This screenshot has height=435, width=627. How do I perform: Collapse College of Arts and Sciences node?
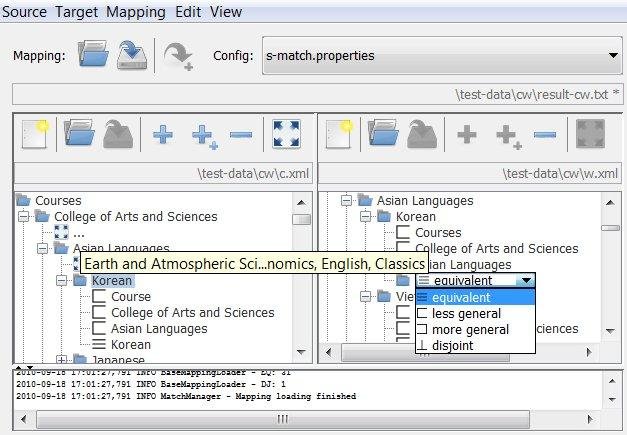click(x=24, y=217)
